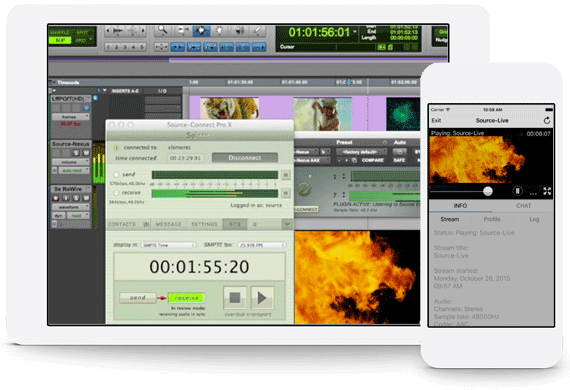Click Source-Connect logo in plugin
Image resolution: width=570 pixels, height=390 pixels.
[x=305, y=189]
